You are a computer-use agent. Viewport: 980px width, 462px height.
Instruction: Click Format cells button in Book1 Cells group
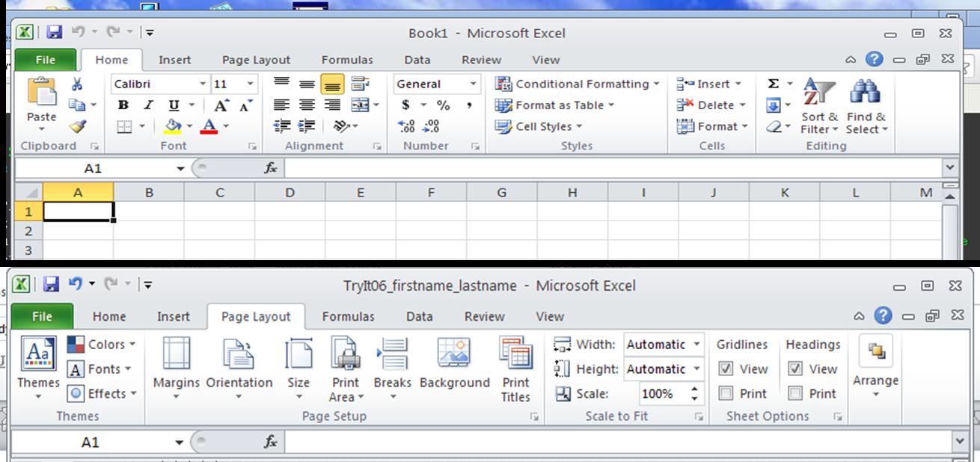coord(712,126)
